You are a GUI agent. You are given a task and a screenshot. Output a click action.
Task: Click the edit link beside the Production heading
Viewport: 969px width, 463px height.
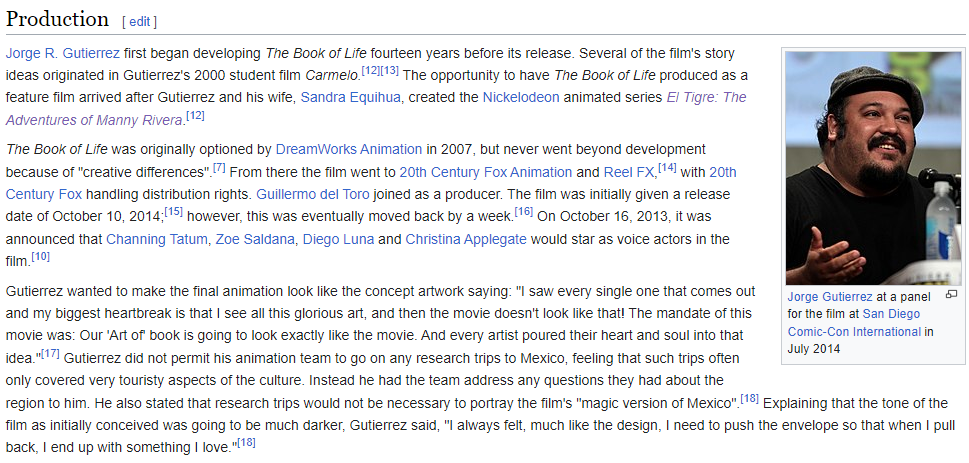(x=139, y=21)
